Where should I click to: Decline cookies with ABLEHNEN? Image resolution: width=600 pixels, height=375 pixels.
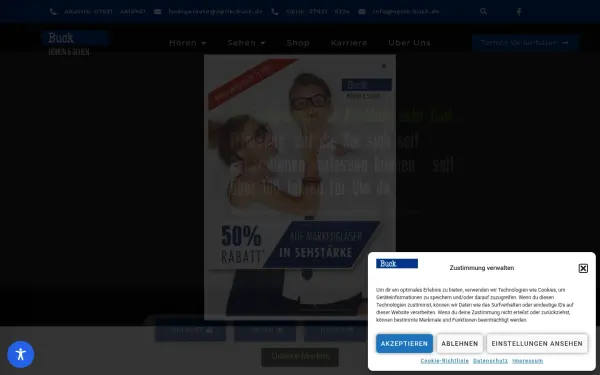point(460,344)
